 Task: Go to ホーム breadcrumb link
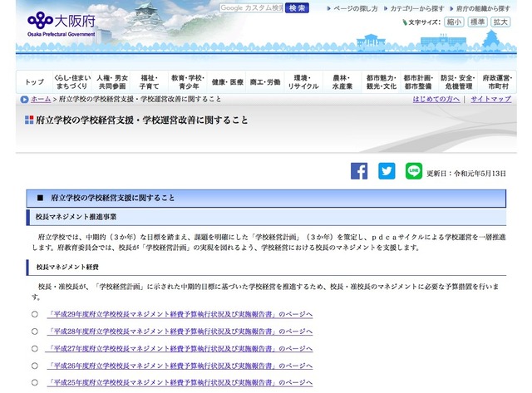coord(41,99)
